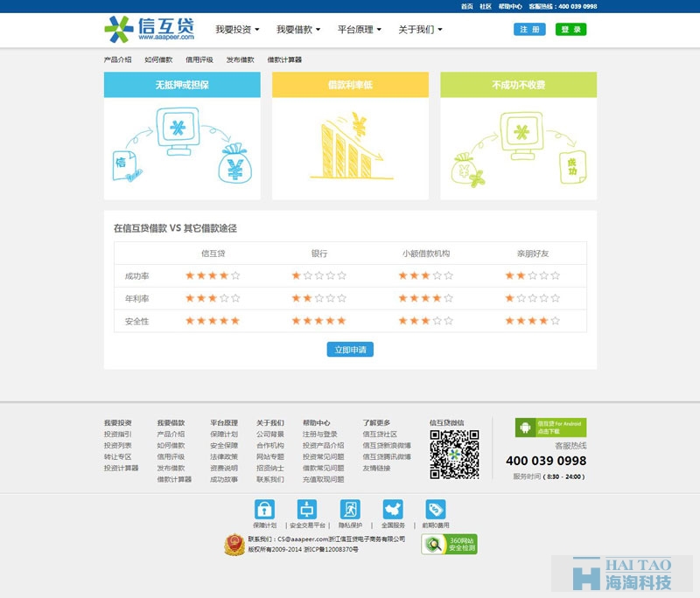Screen dimensions: 700x598
Task: Open 转让专区 footer link
Action: [x=118, y=456]
